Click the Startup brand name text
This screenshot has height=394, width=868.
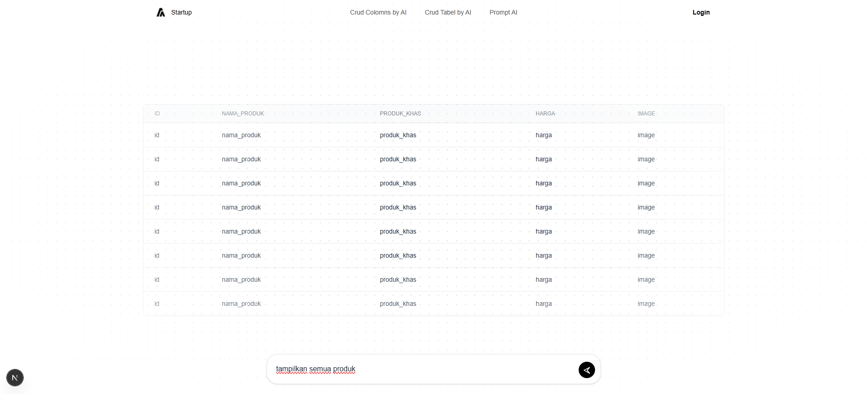(x=181, y=12)
